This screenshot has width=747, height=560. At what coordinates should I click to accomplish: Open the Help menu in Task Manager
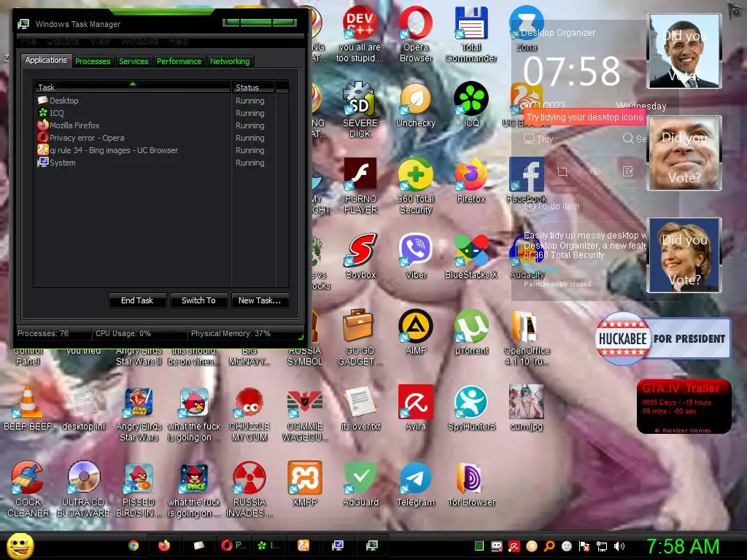pos(179,42)
